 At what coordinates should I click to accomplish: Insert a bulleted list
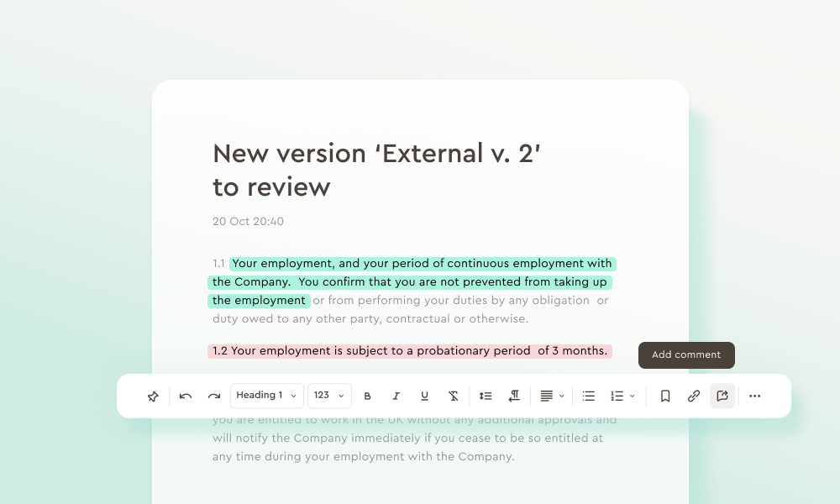(x=589, y=396)
